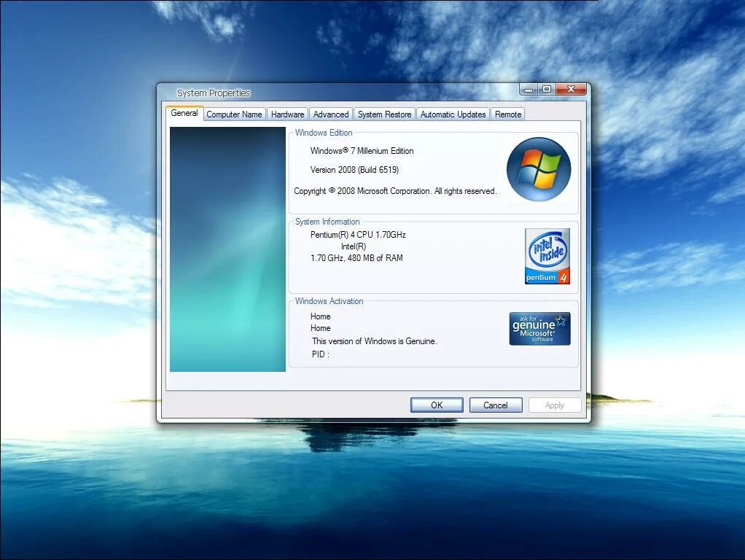Click 'Pentium(R) 4 CPU 1.70GHz' text

[358, 235]
